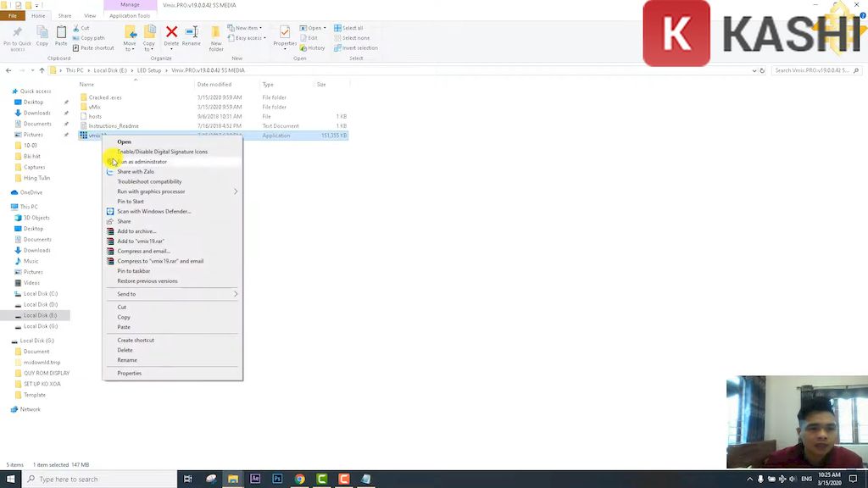Click Select all in the ribbon
This screenshot has width=868, height=488.
click(348, 28)
